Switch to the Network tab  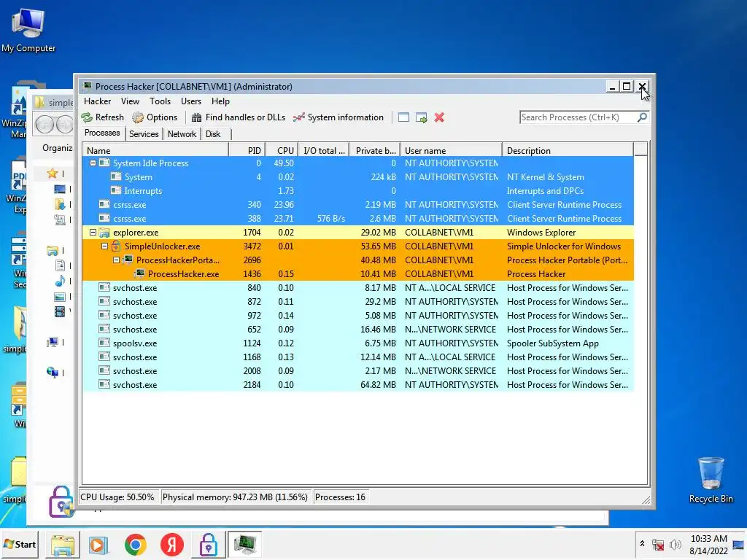(182, 134)
